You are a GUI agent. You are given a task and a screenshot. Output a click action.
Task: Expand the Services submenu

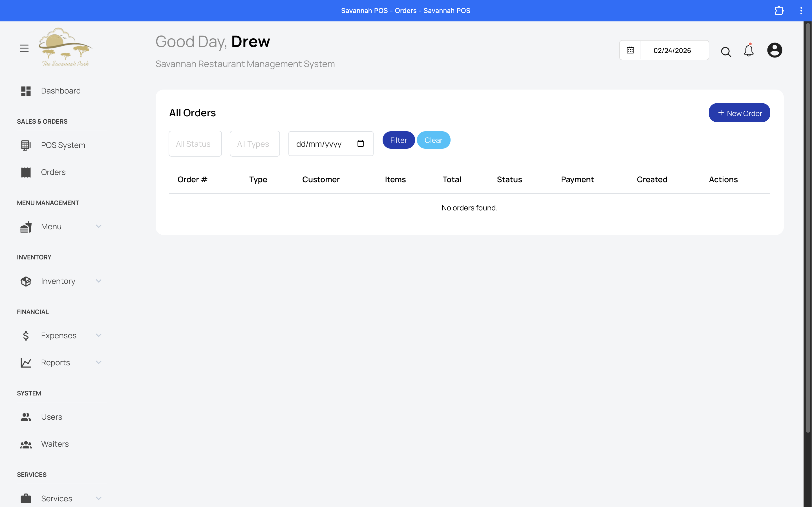coord(98,499)
